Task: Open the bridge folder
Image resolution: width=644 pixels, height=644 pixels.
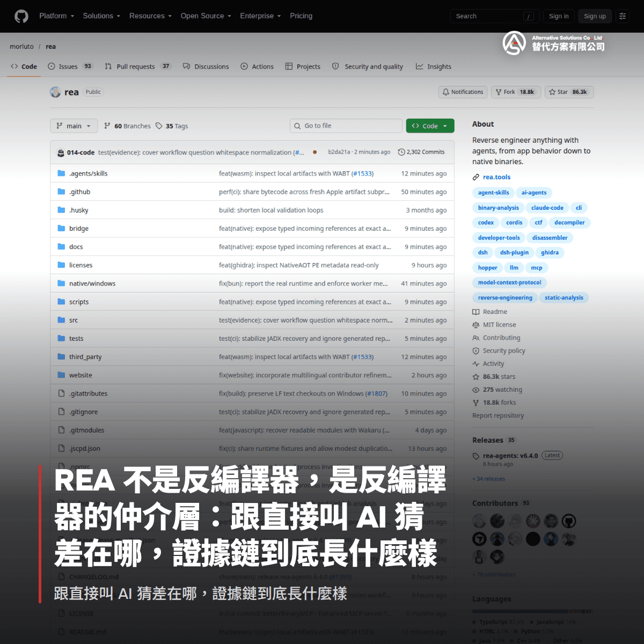Action: point(78,229)
